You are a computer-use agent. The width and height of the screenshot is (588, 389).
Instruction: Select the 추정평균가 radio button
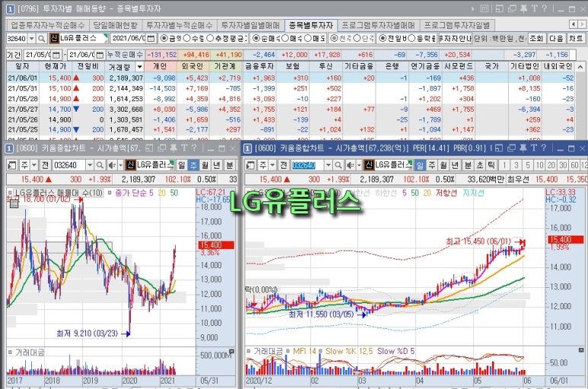pos(210,39)
